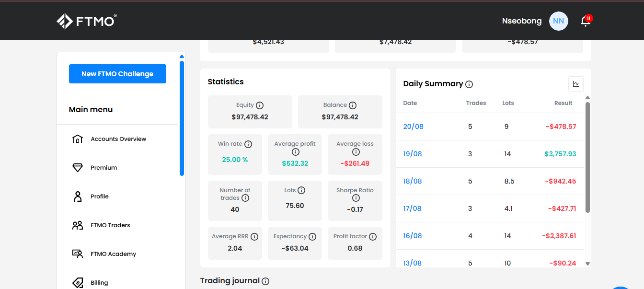
Task: Click the info icon beside Win rate
Action: click(248, 144)
